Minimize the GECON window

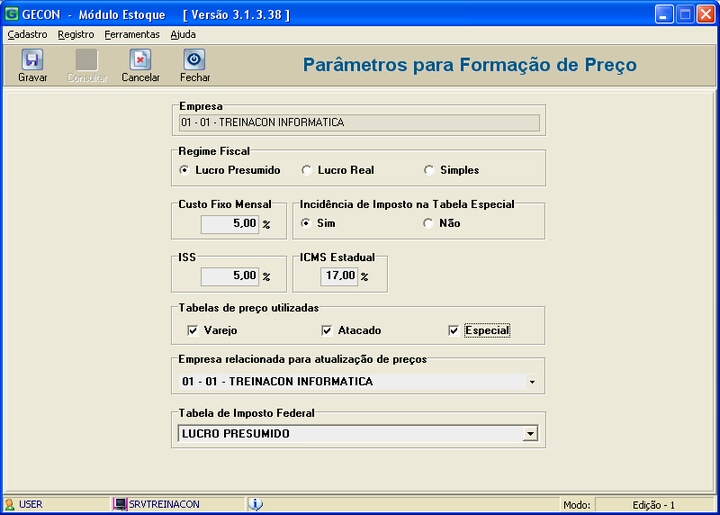[x=663, y=14]
